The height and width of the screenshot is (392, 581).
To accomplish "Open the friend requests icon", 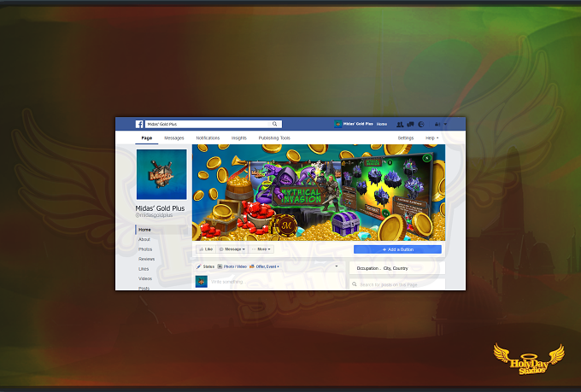I will [x=400, y=125].
